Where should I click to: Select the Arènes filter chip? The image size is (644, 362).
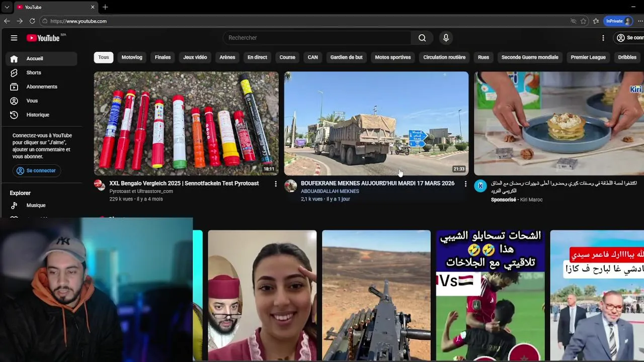(x=227, y=57)
